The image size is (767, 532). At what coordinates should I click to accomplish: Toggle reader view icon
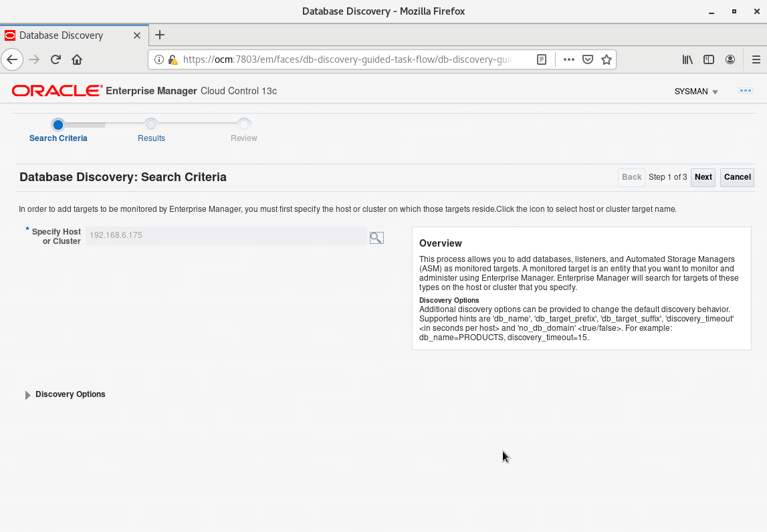pyautogui.click(x=542, y=59)
